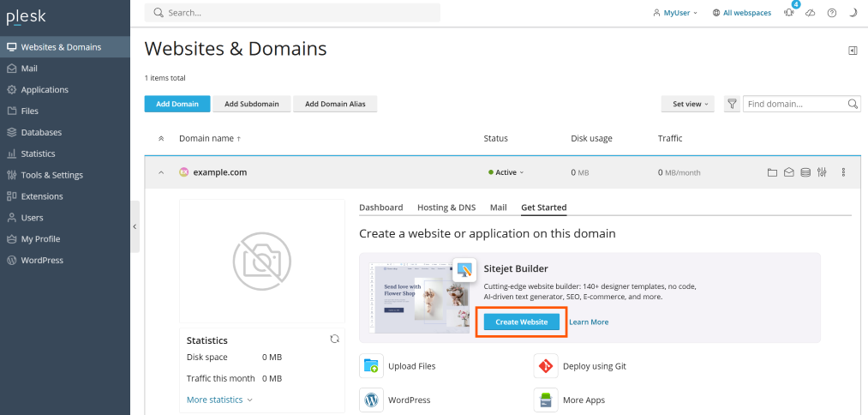Open example.com files via folder icon
868x415 pixels.
(x=772, y=172)
